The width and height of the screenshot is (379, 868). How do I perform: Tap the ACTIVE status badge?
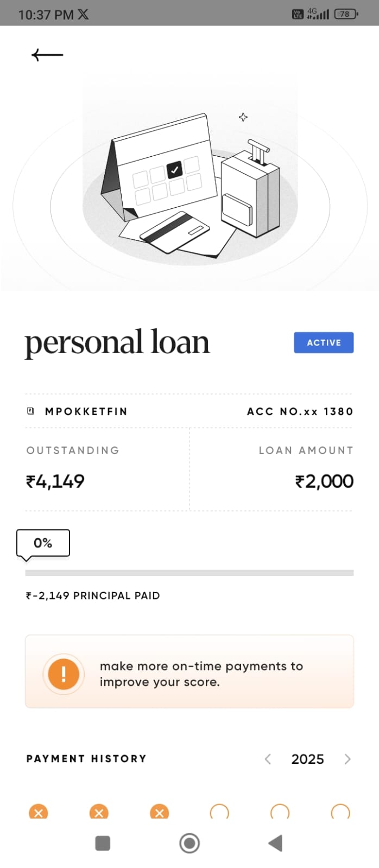pos(324,343)
